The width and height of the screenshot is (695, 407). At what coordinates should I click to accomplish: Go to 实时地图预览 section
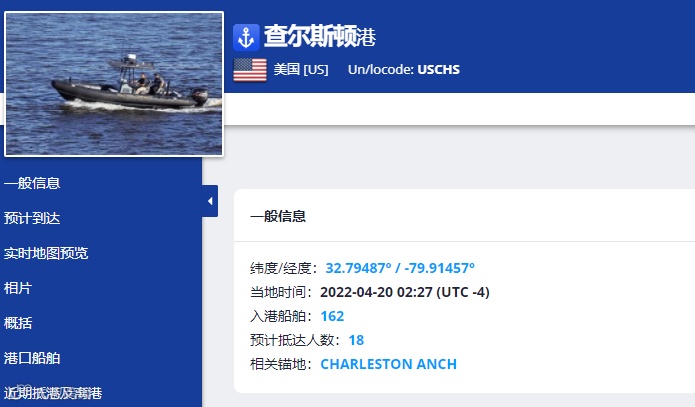tap(46, 253)
